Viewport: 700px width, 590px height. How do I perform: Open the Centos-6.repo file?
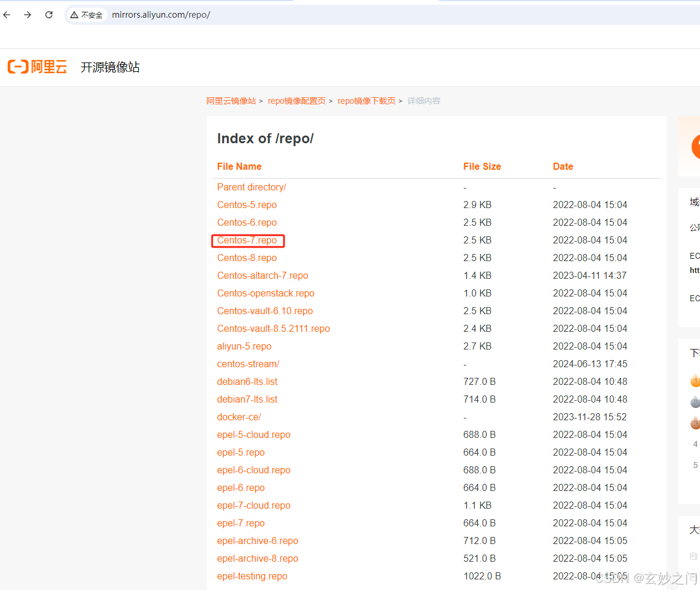point(247,222)
